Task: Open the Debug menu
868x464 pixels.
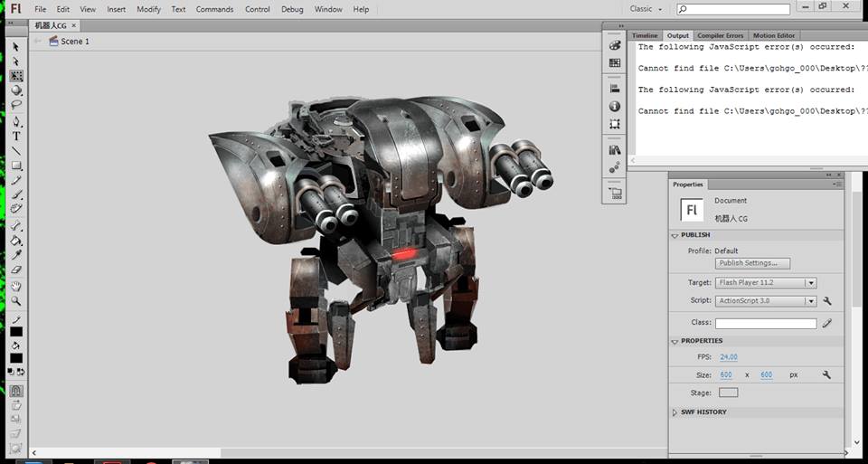Action: [292, 9]
